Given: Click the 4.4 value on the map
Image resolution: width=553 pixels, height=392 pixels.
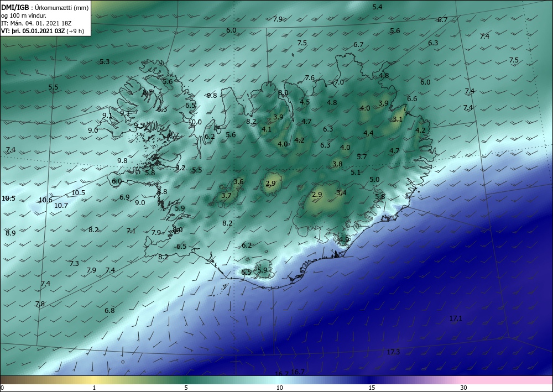Looking at the screenshot, I should pyautogui.click(x=368, y=133).
